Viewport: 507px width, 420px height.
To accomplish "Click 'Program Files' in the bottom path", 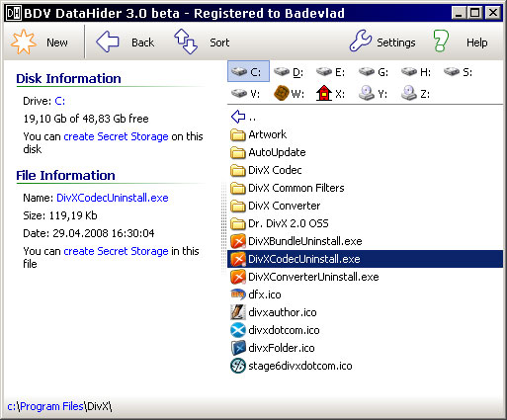I will tap(51, 406).
